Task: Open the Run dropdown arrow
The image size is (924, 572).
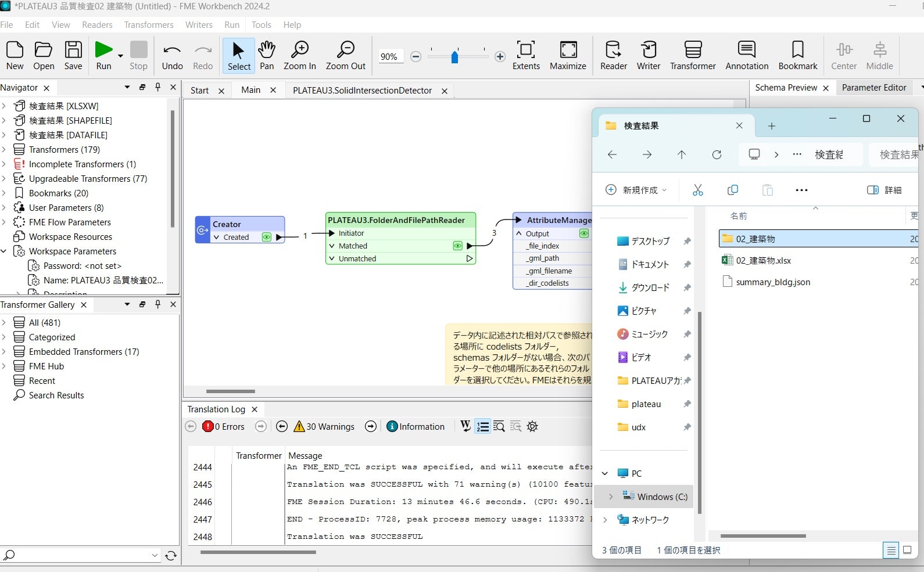Action: [120, 56]
